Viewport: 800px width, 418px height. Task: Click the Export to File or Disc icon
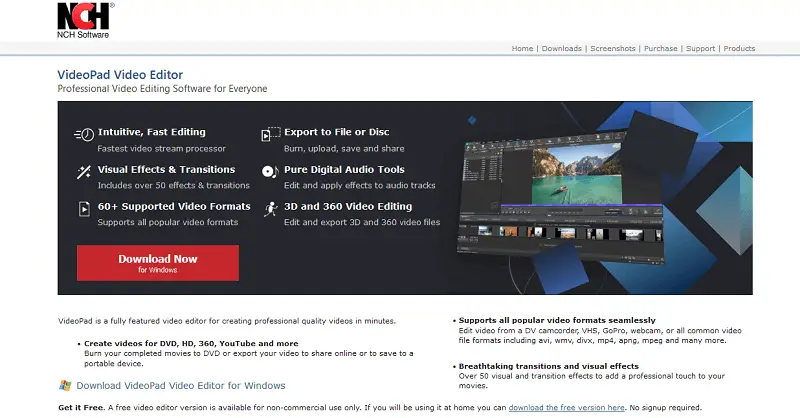pos(270,134)
